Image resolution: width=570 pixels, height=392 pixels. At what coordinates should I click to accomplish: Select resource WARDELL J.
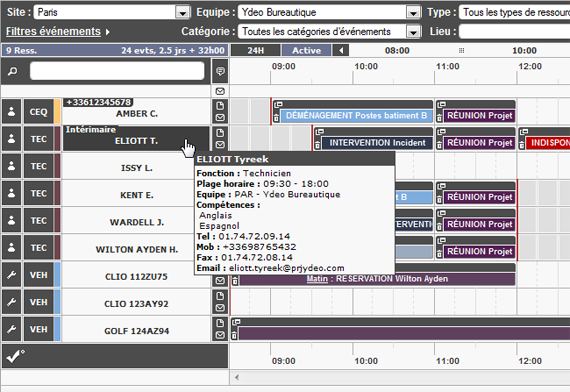137,222
